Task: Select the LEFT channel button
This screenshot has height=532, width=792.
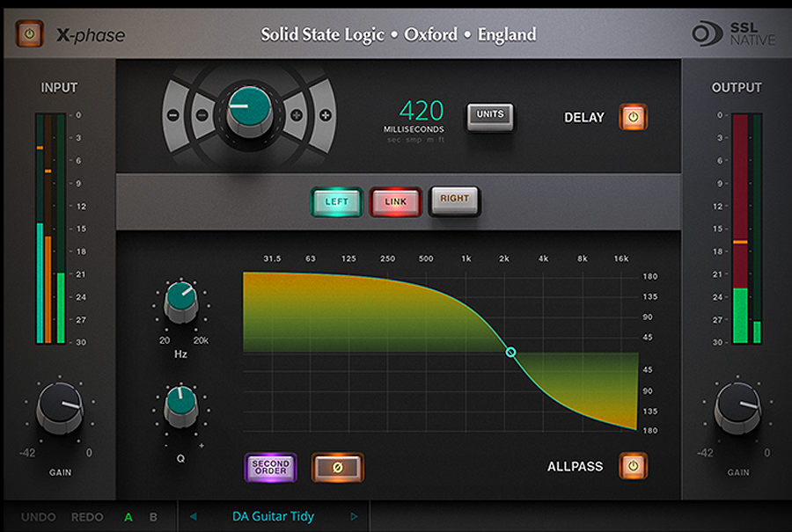Action: point(336,201)
